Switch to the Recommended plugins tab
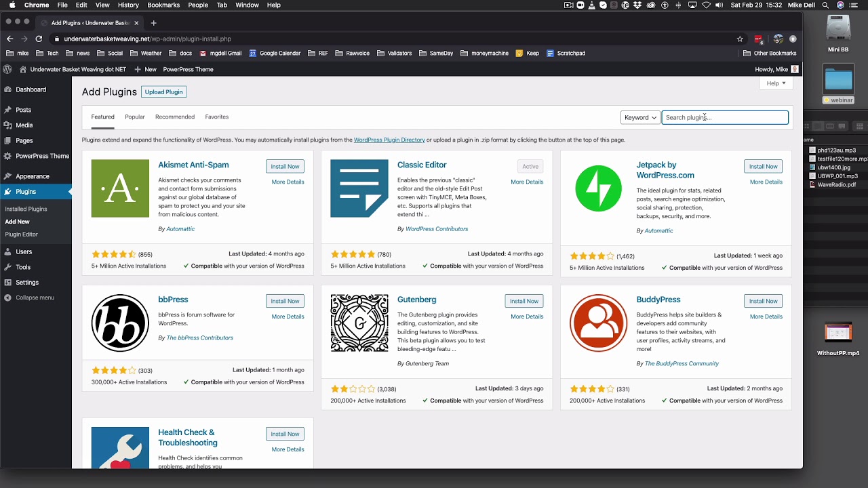868x488 pixels. tap(175, 117)
